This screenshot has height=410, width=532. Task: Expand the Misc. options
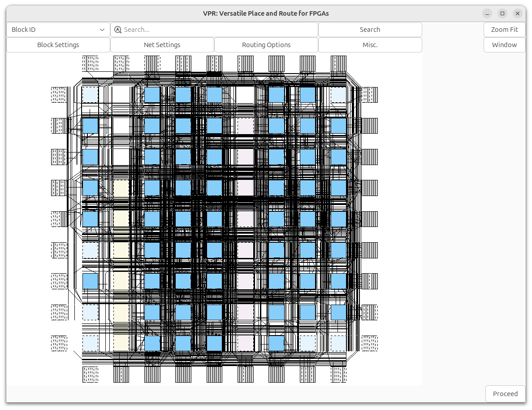pyautogui.click(x=370, y=45)
